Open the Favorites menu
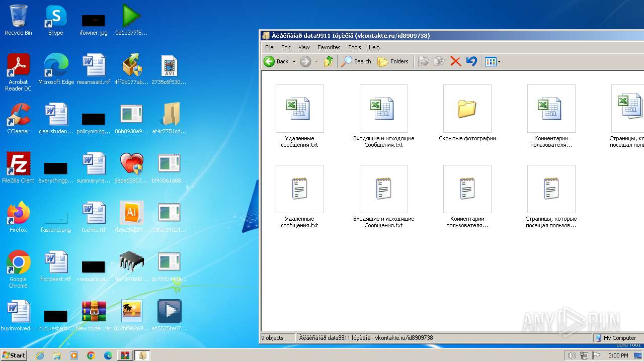Image resolution: width=644 pixels, height=362 pixels. pos(329,47)
